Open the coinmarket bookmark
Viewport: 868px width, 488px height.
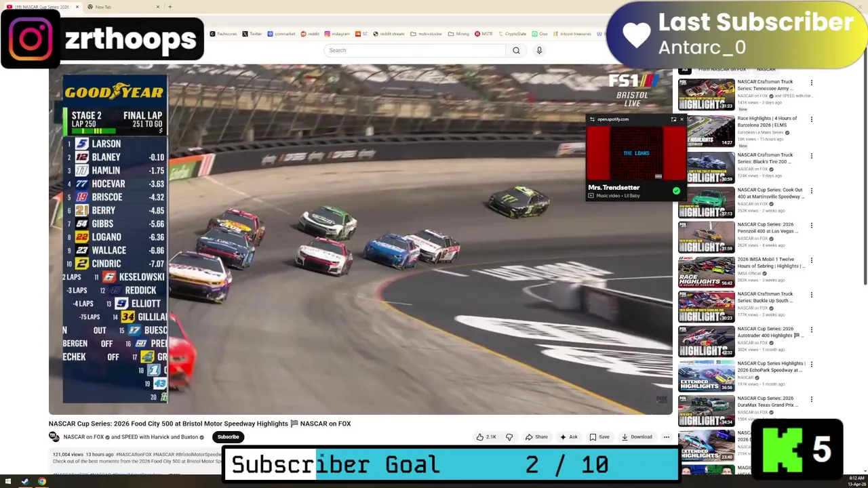281,34
